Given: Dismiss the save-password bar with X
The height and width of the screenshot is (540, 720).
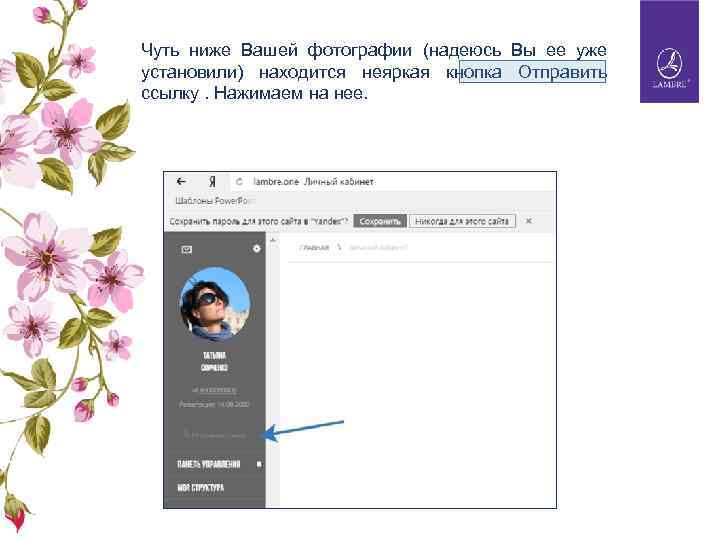Looking at the screenshot, I should [529, 221].
